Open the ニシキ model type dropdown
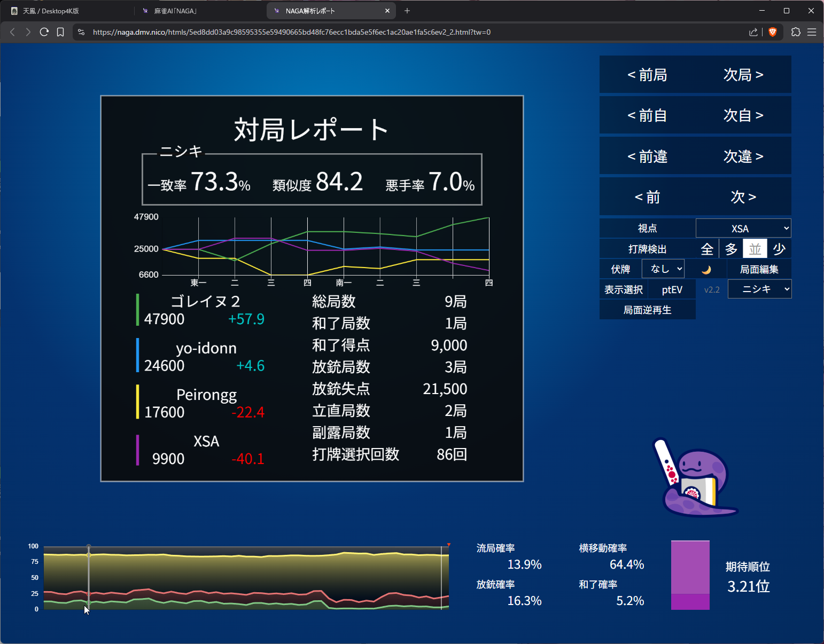This screenshot has width=824, height=644. click(759, 289)
